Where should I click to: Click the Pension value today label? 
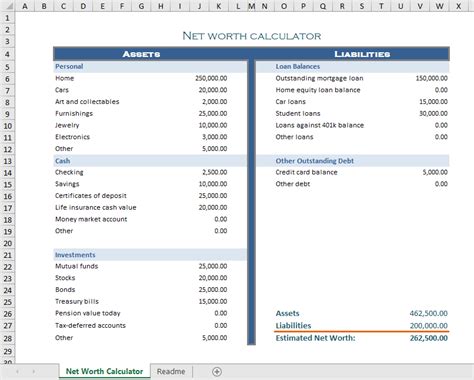pos(88,313)
